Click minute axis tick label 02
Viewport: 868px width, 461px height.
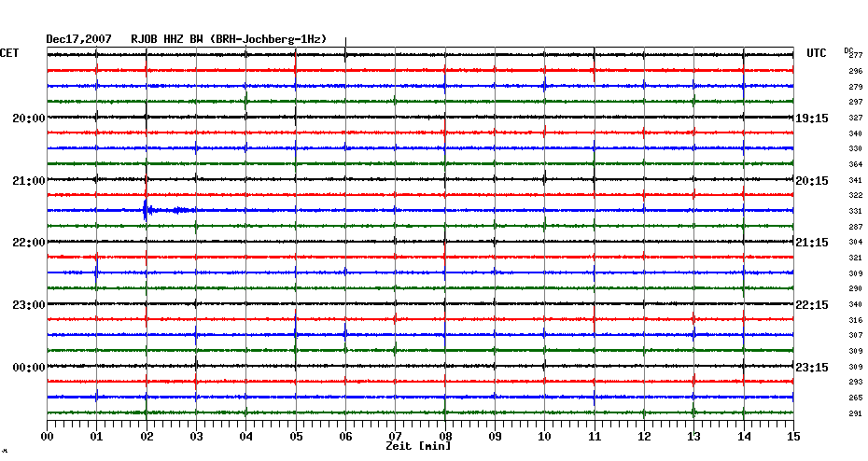coord(147,437)
